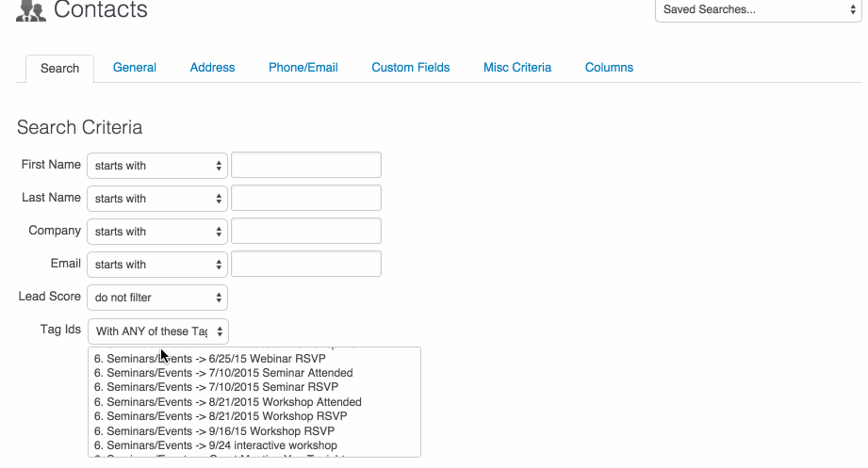Viewport: 868px width, 468px height.
Task: Select tag 7/10/2015 Seminar RSVP
Action: coord(254,387)
